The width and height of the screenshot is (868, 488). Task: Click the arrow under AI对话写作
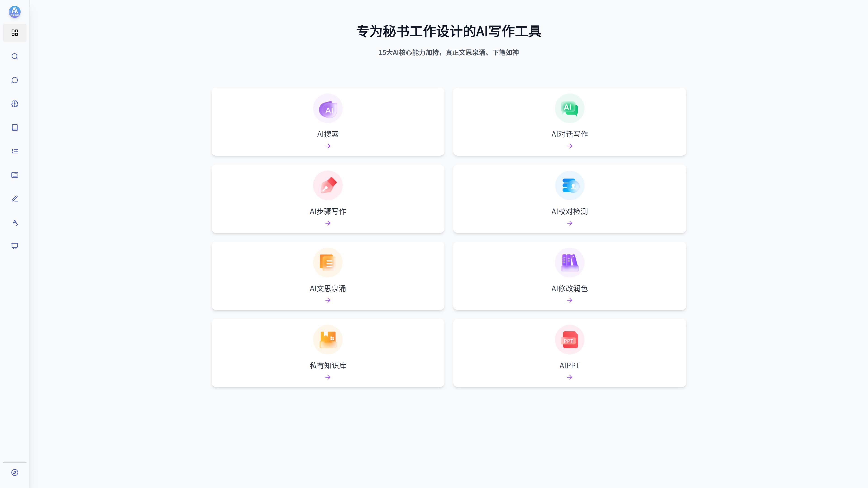[569, 146]
